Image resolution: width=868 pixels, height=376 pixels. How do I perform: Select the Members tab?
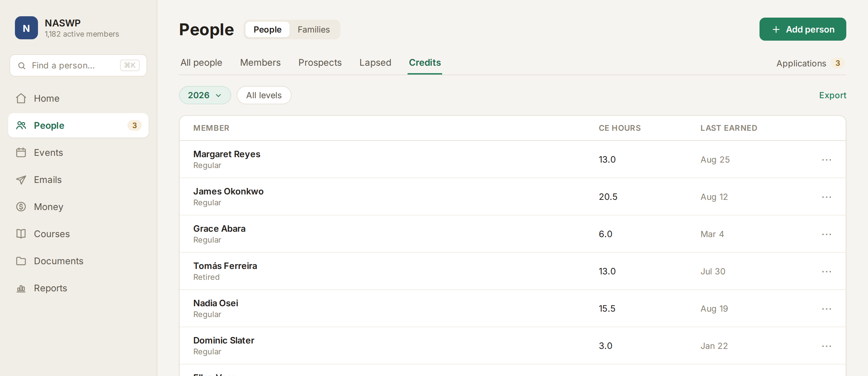coord(260,63)
